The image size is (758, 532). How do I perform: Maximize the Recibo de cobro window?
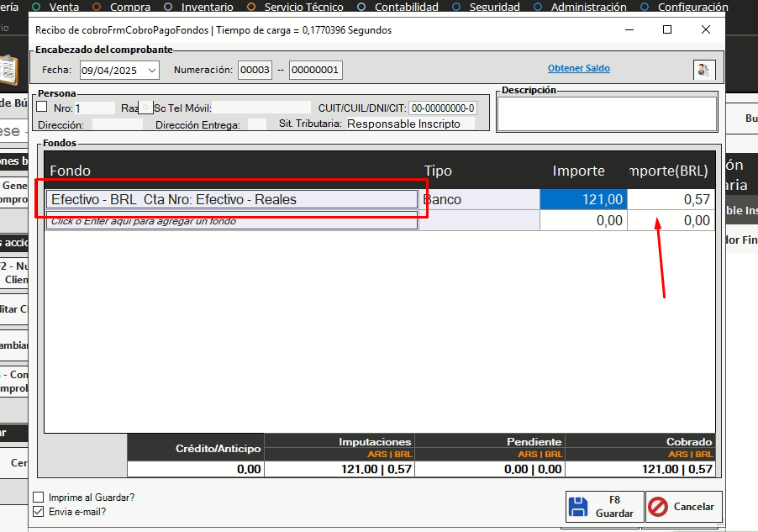(x=667, y=29)
